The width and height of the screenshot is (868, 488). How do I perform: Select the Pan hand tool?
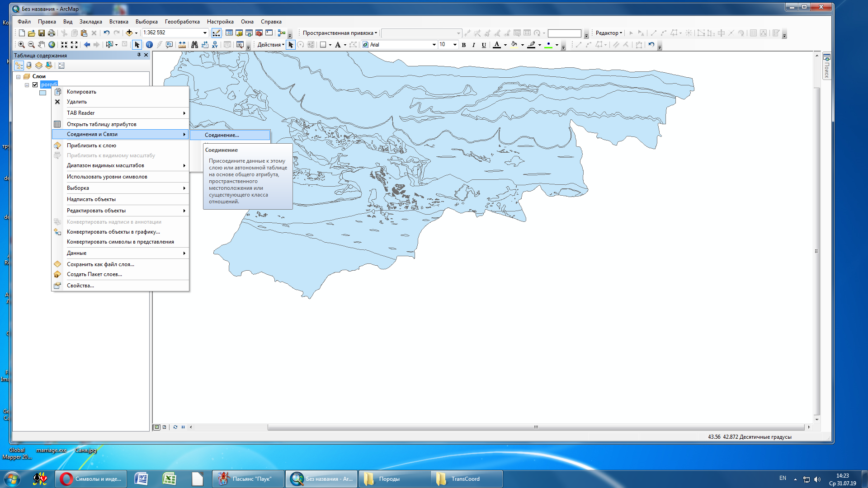pyautogui.click(x=42, y=45)
